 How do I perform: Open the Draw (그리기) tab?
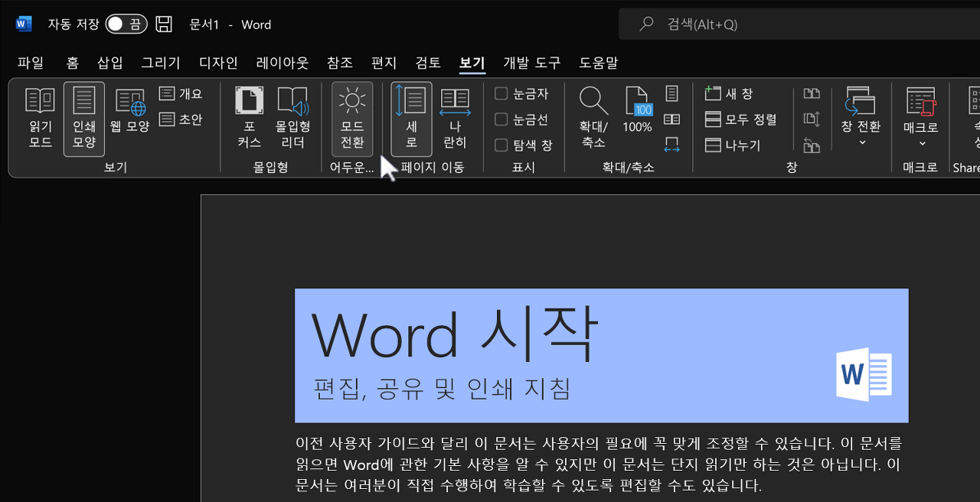click(x=161, y=63)
